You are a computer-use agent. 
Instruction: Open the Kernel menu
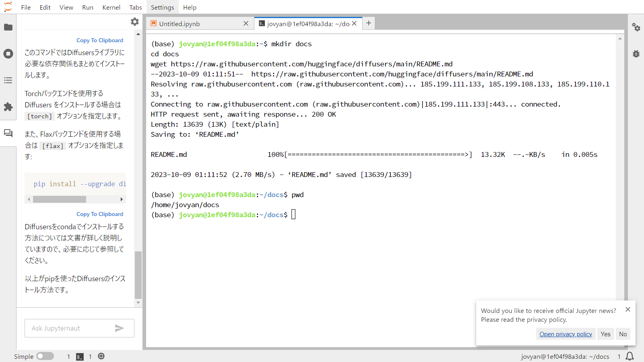pos(111,7)
